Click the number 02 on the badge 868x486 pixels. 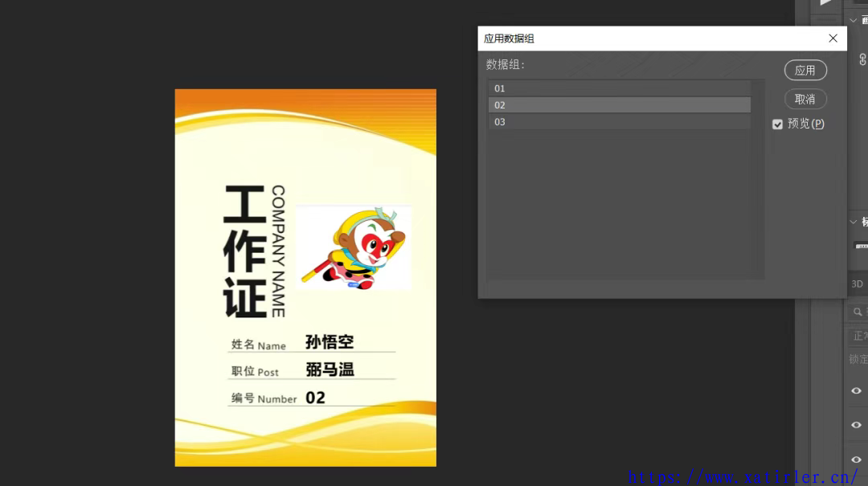click(x=316, y=398)
